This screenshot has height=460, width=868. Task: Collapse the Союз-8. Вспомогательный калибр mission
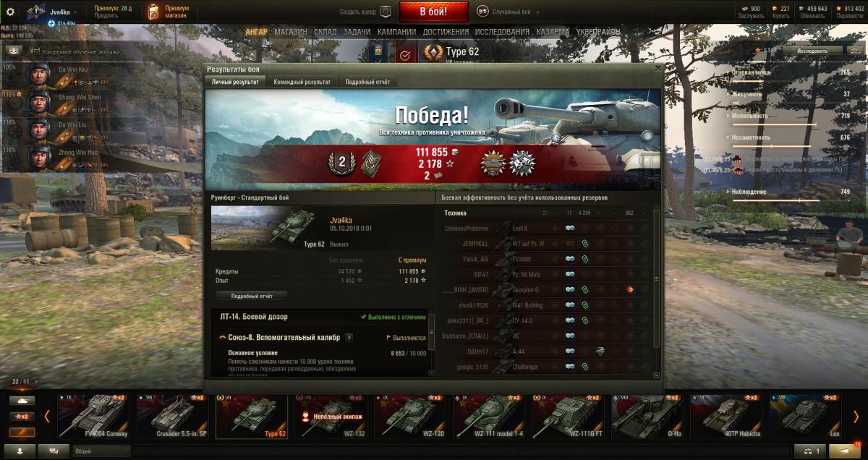click(221, 337)
